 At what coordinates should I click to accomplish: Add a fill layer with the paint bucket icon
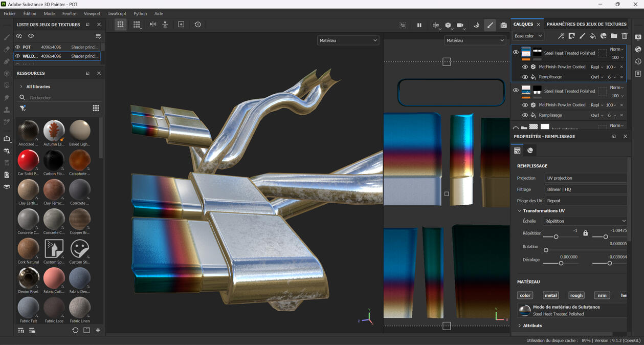pos(593,36)
